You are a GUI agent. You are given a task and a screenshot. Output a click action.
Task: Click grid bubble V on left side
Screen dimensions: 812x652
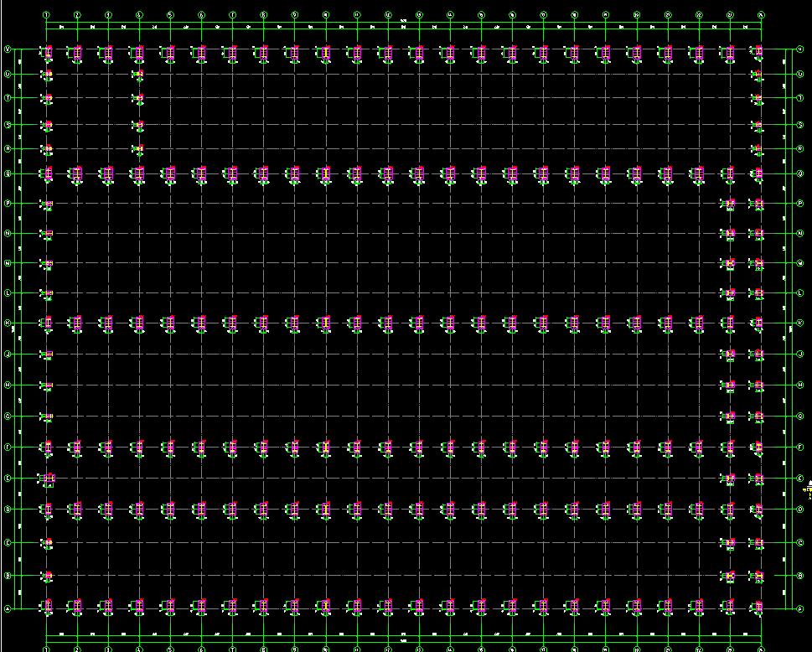(x=8, y=49)
